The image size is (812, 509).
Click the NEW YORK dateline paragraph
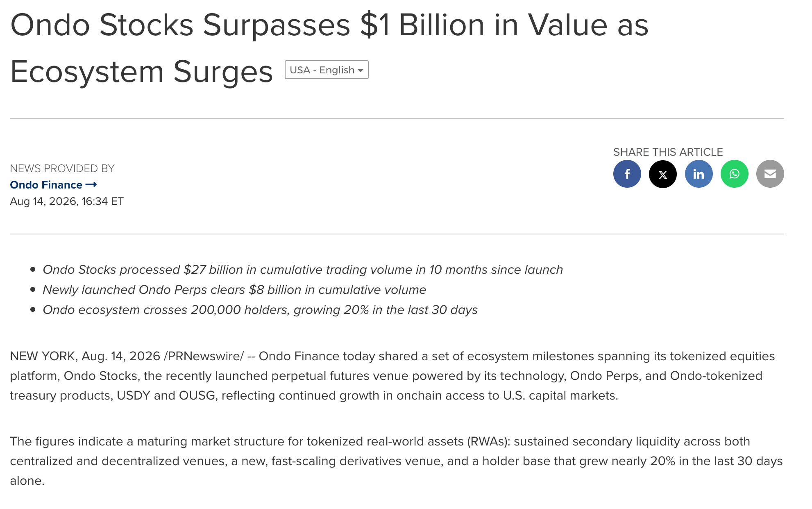click(x=392, y=376)
